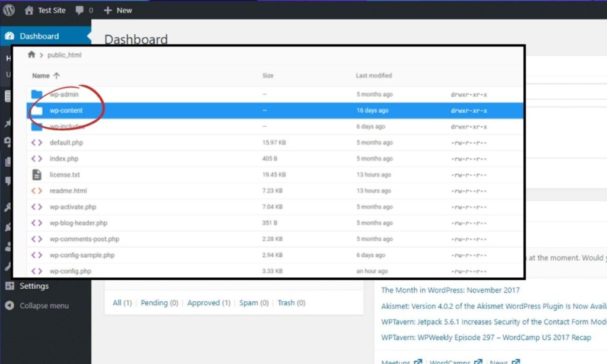
Task: Click the document icon beside license.txt
Action: [36, 174]
